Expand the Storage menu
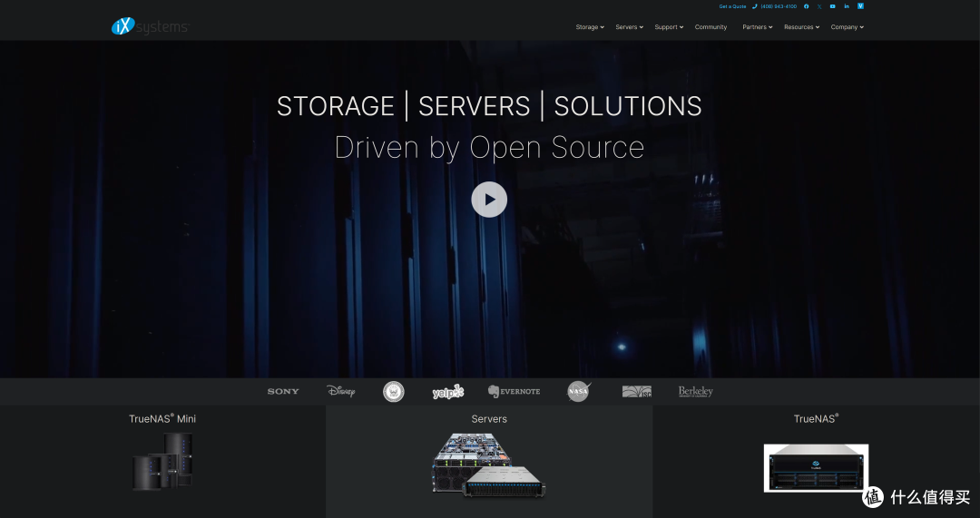Viewport: 980px width, 518px height. 590,27
